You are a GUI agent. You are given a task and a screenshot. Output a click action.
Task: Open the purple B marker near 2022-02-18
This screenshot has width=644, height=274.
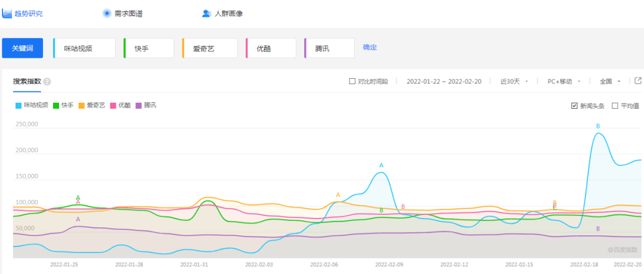pos(598,228)
